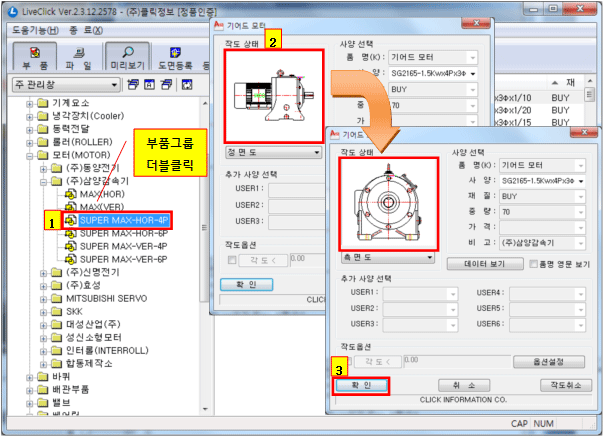The width and height of the screenshot is (603, 436).
Task: Click the SUPER MAX-VER-6P part icon
Action: click(70, 260)
